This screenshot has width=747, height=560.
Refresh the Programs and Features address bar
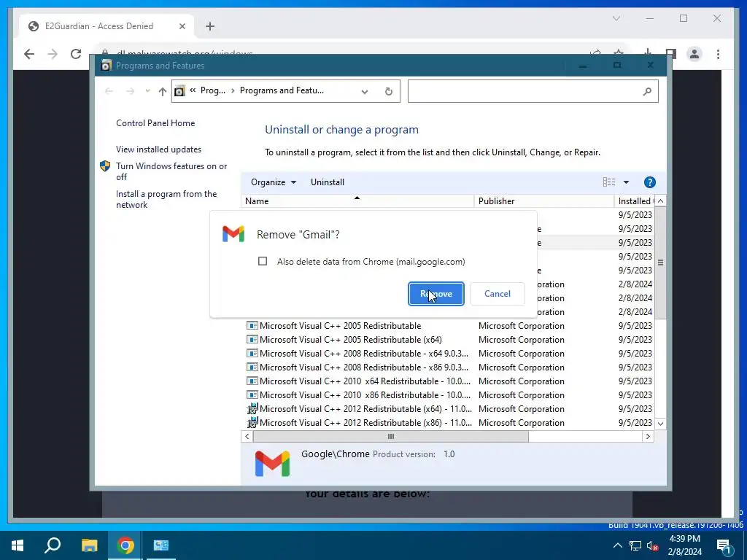click(x=389, y=91)
